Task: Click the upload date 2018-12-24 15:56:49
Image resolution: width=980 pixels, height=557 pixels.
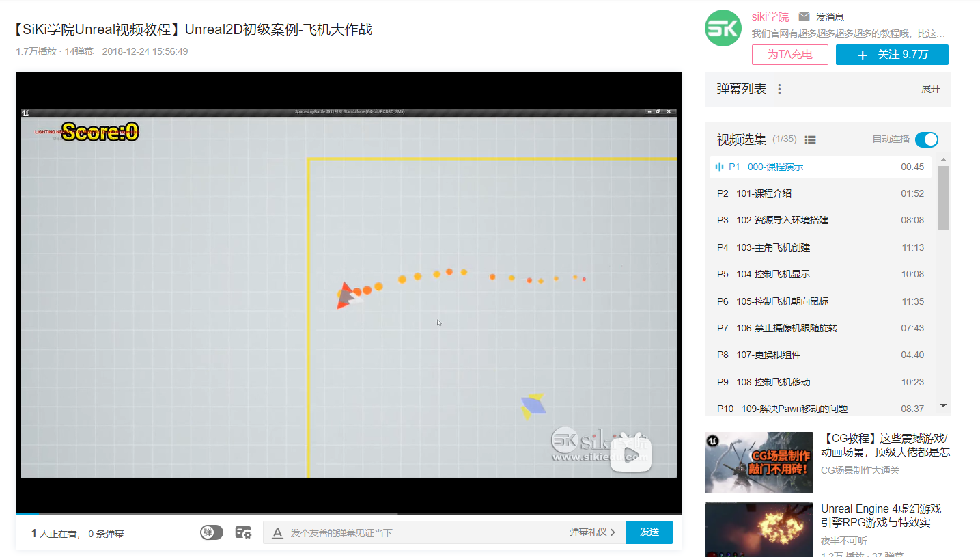Action: point(145,51)
